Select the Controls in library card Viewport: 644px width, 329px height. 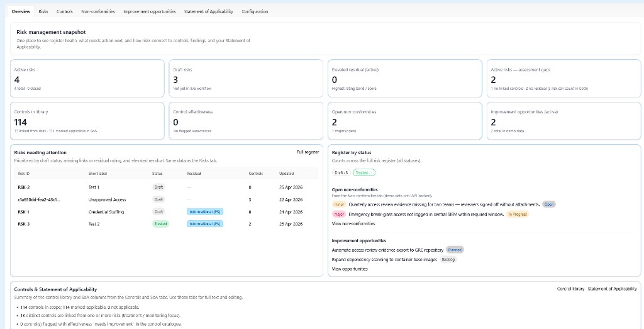tap(87, 121)
